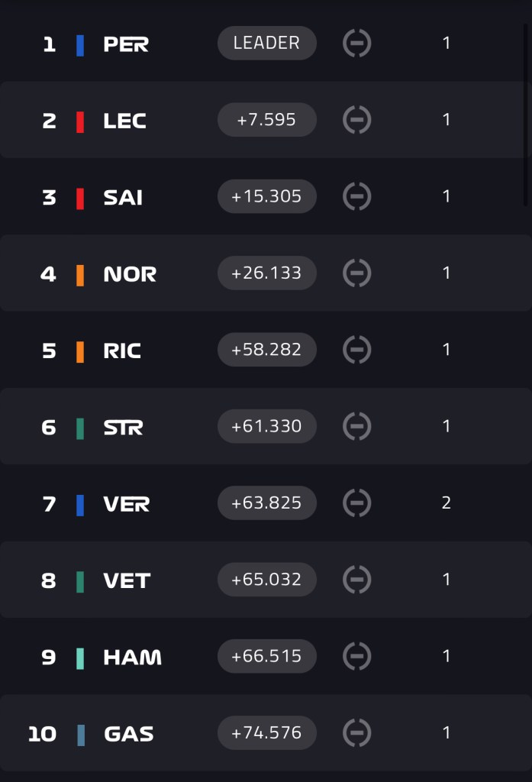Click the pit stop count 2 for VER
The width and height of the screenshot is (532, 782).
point(447,502)
